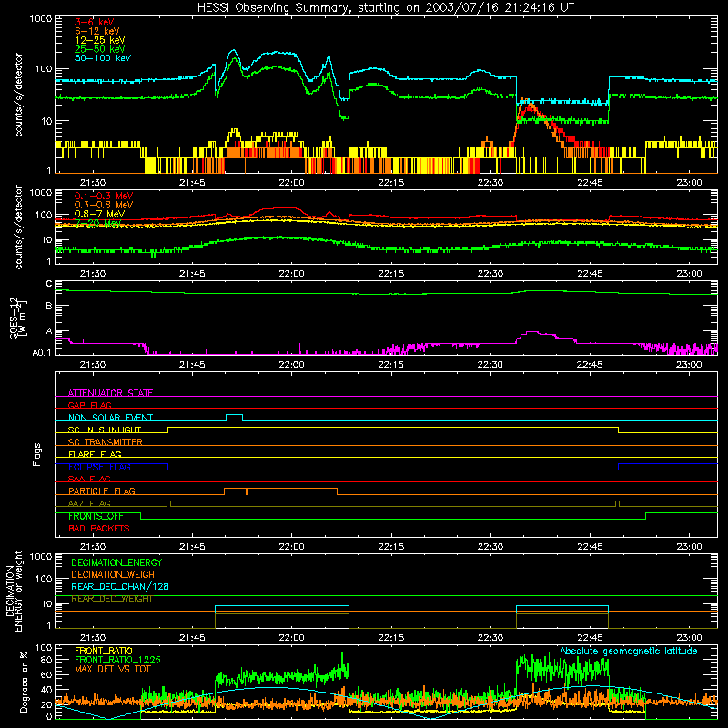Select the FRONTS_OFF flag label

point(96,516)
